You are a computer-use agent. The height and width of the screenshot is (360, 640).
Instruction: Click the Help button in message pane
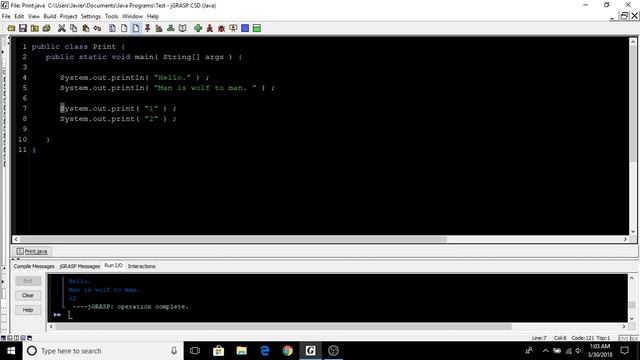coord(28,310)
